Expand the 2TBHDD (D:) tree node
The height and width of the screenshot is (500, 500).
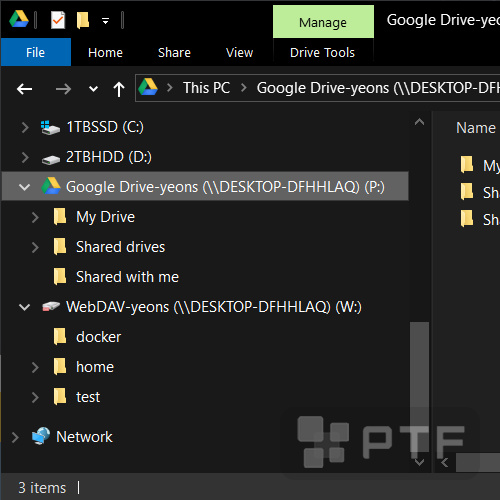pyautogui.click(x=25, y=157)
